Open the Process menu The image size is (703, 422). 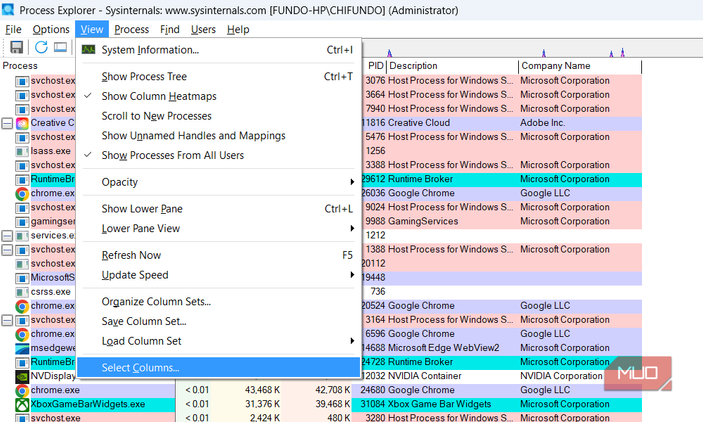131,30
